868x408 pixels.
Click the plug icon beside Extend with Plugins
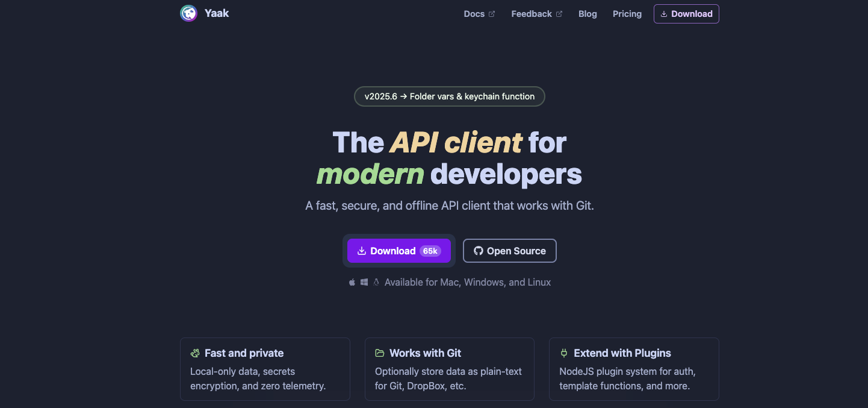[x=564, y=353]
